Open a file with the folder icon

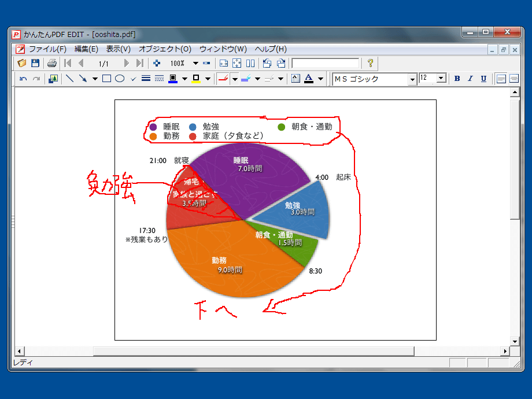22,63
